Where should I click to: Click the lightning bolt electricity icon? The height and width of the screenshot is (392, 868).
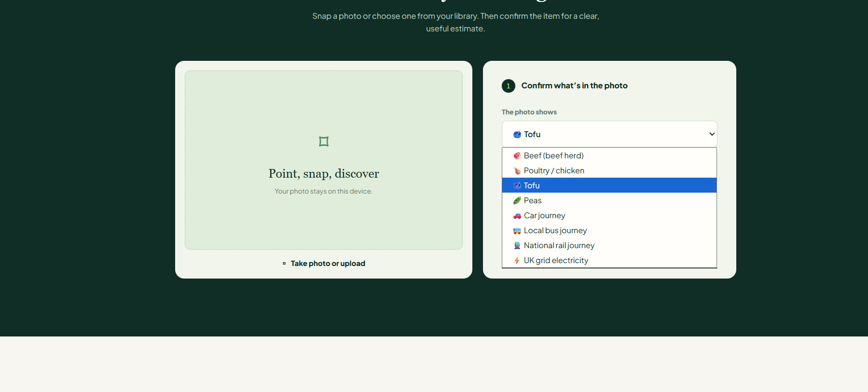click(517, 261)
